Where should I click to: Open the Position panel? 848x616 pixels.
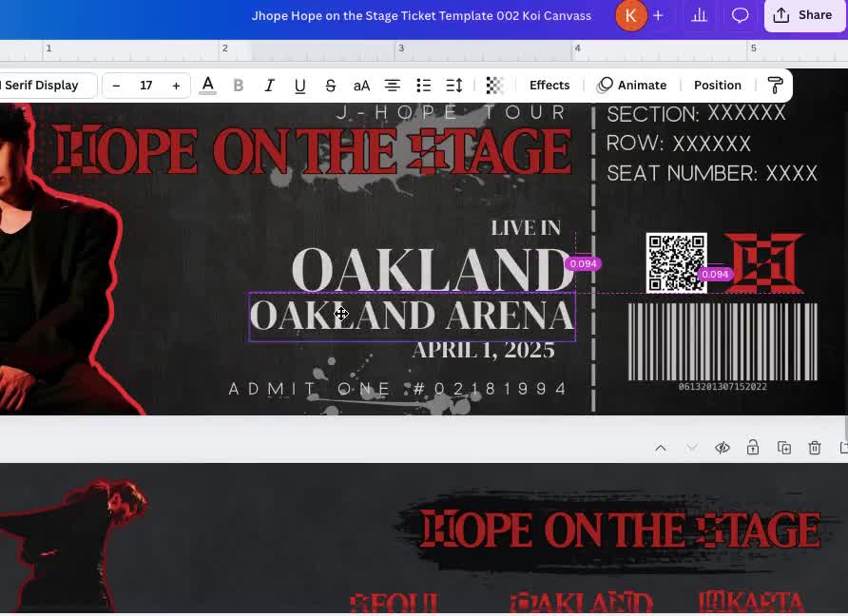click(717, 86)
